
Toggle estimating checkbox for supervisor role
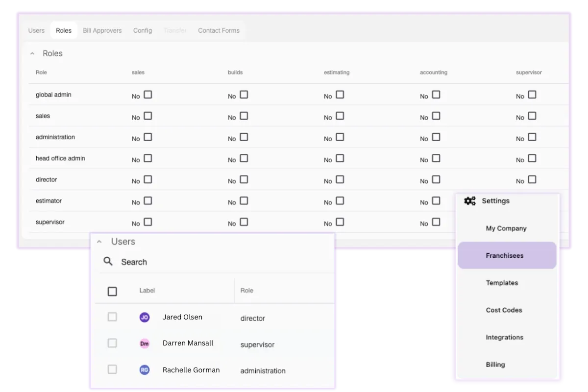[340, 222]
